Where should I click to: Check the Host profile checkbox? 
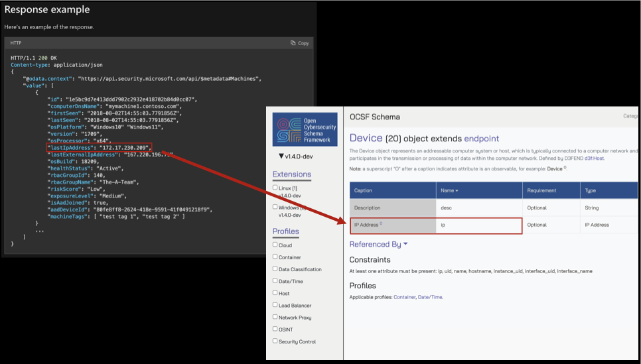pos(276,293)
